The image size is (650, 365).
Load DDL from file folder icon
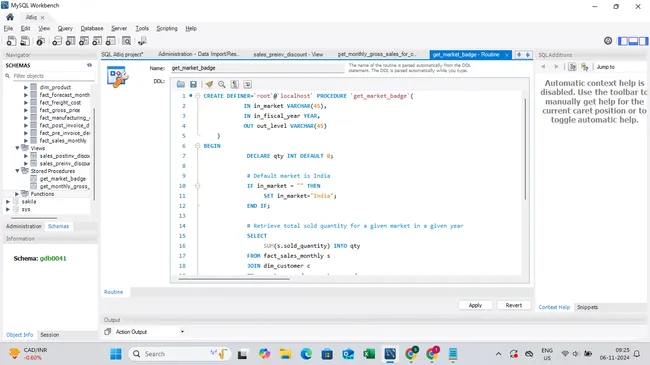181,84
